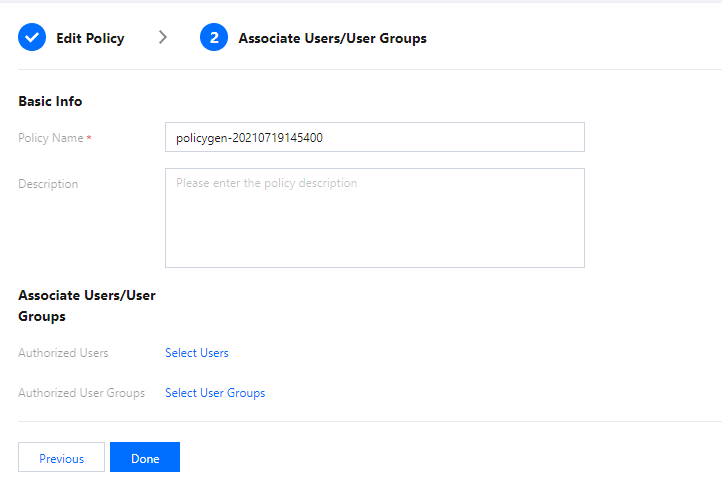The width and height of the screenshot is (722, 486).
Task: Open the Select User Groups link
Action: (215, 393)
